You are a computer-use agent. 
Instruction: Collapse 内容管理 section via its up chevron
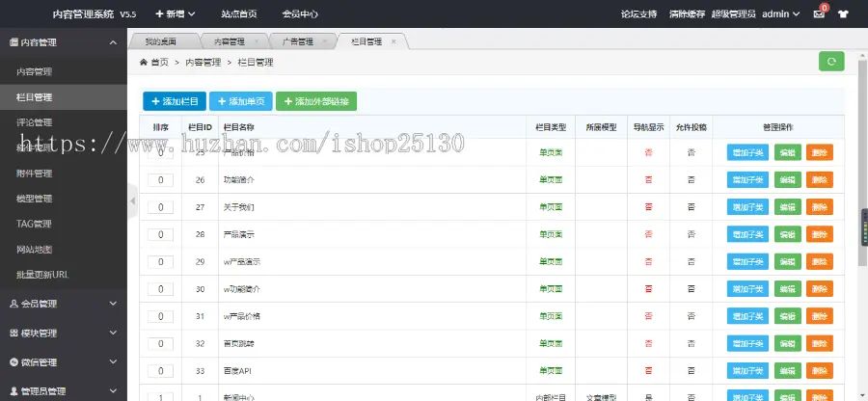113,42
